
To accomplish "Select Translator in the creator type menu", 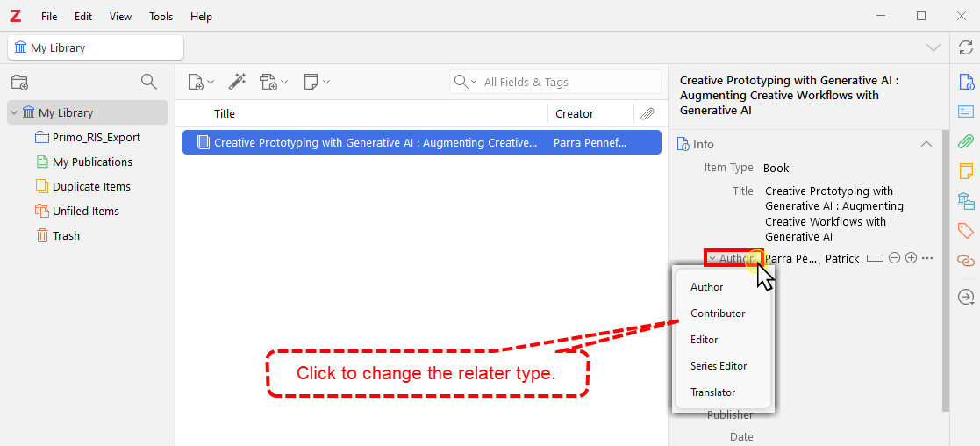I will pyautogui.click(x=712, y=392).
